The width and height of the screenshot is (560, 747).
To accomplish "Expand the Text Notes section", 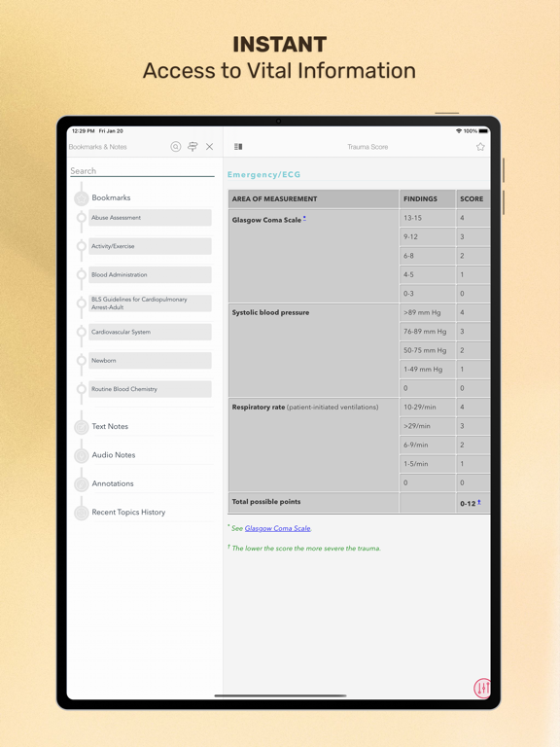I will 110,426.
